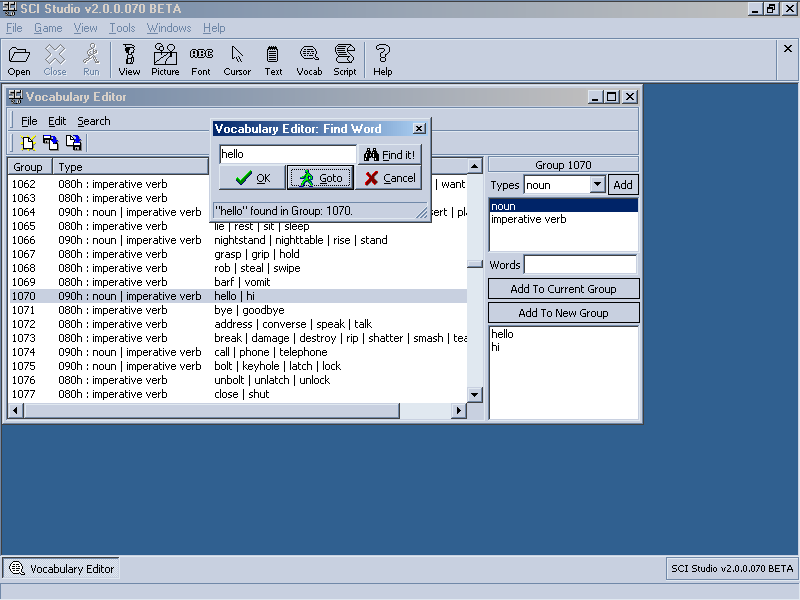Open the Cursor editor tool
The image size is (800, 600).
pyautogui.click(x=237, y=60)
